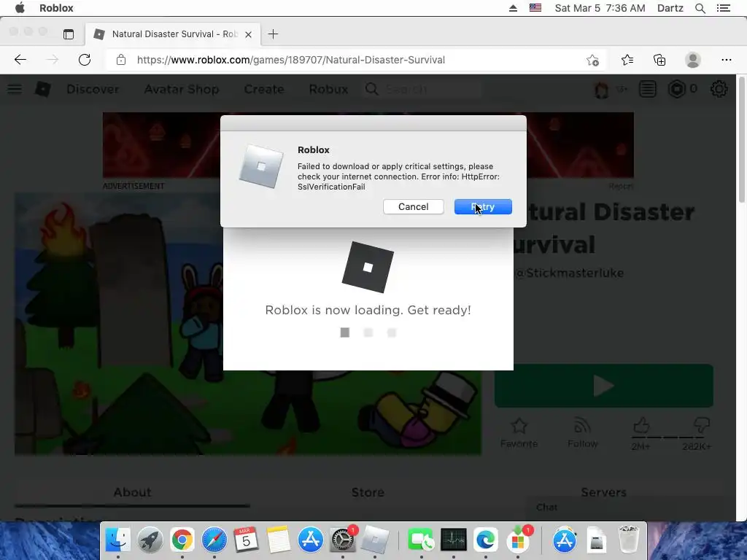This screenshot has height=560, width=747.
Task: Dislike the game with thumbs down
Action: tap(702, 425)
